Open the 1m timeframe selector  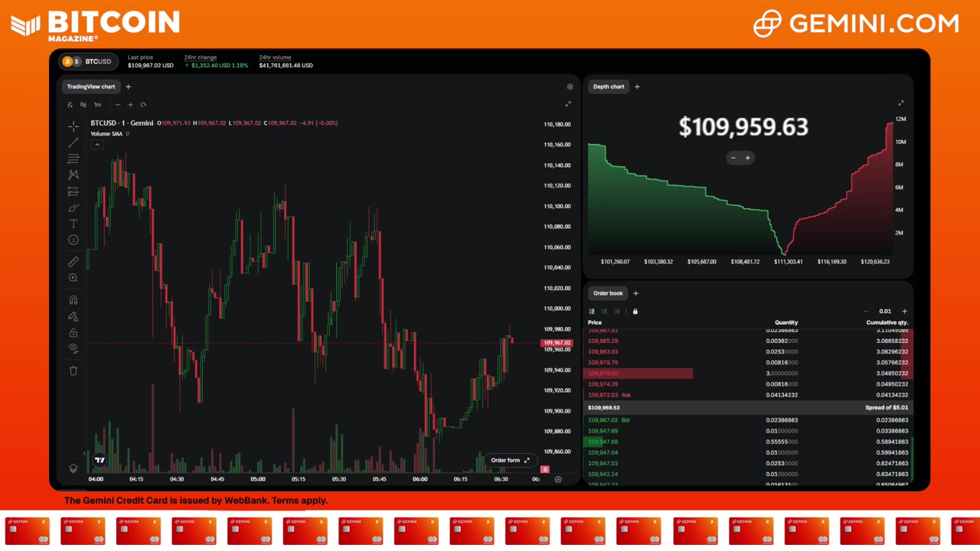pyautogui.click(x=97, y=105)
